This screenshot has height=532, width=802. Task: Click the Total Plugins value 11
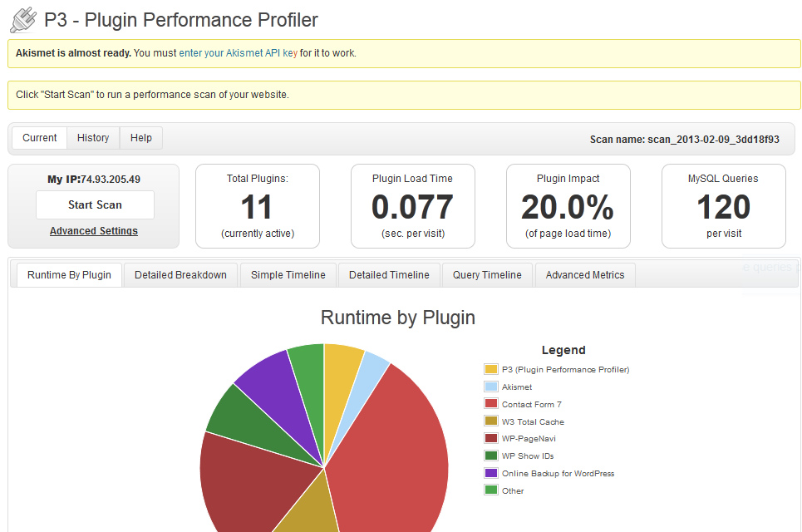(x=257, y=207)
